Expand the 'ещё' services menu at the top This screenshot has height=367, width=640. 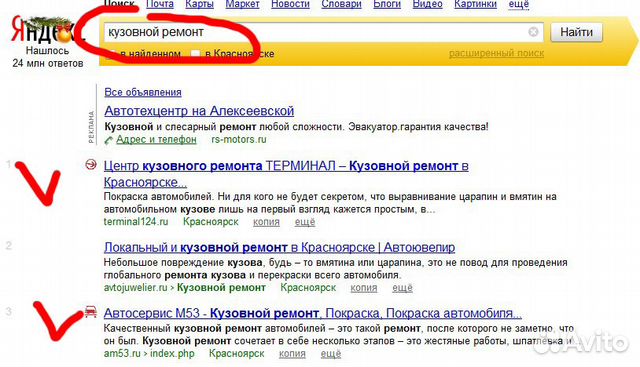[519, 4]
